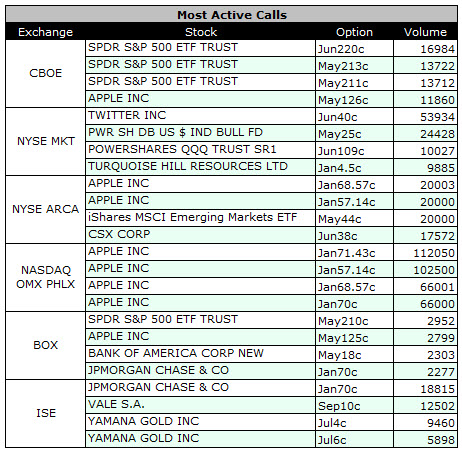Image resolution: width=462 pixels, height=452 pixels.
Task: Select the CBOE exchange cell
Action: tap(46, 73)
